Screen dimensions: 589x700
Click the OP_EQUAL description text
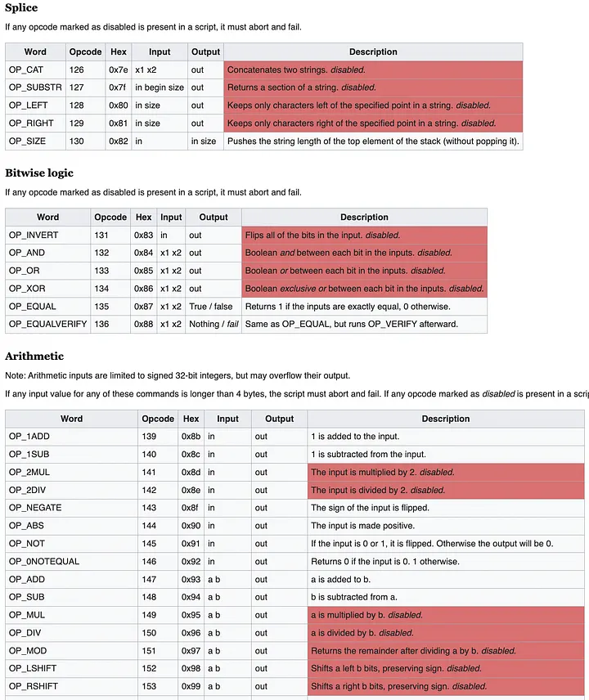(347, 307)
